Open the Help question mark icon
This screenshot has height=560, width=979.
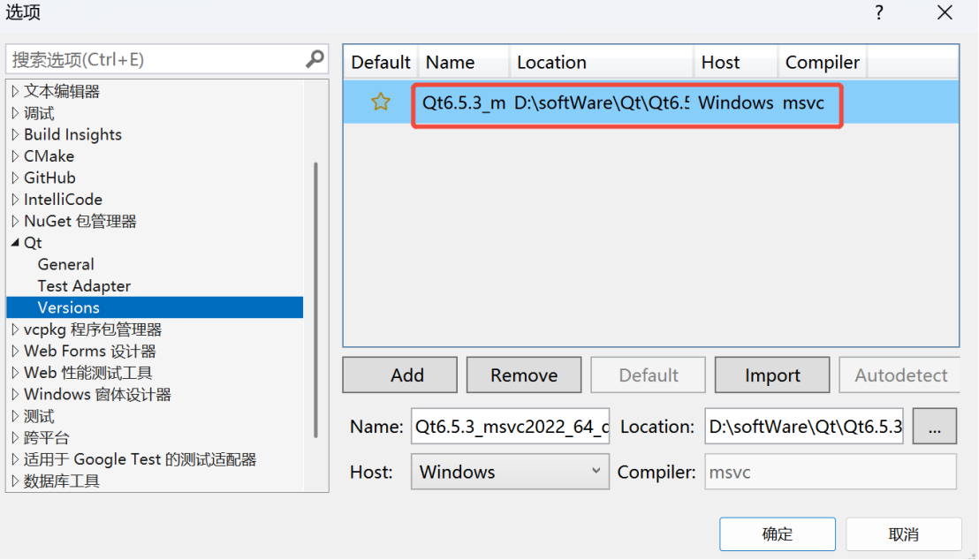pos(878,13)
